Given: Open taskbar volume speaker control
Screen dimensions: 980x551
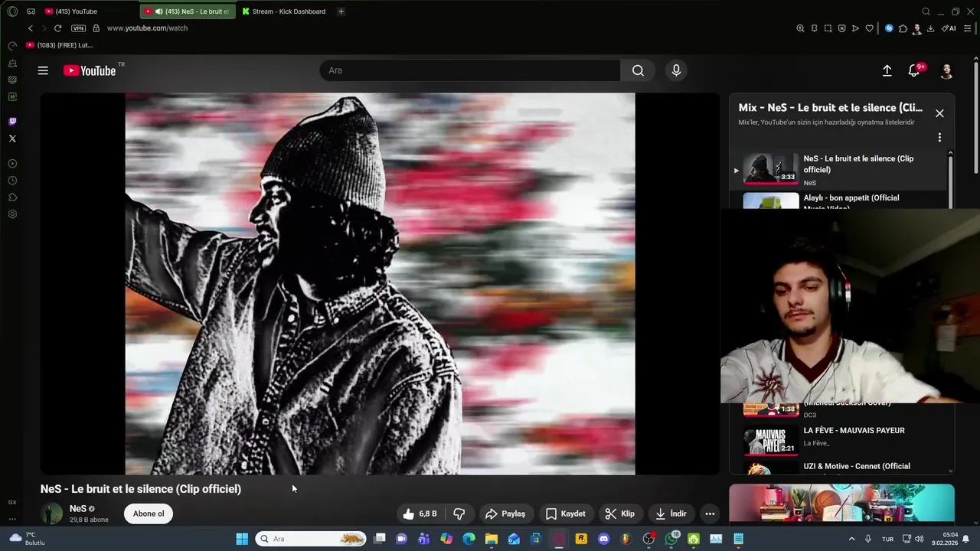Looking at the screenshot, I should (919, 539).
